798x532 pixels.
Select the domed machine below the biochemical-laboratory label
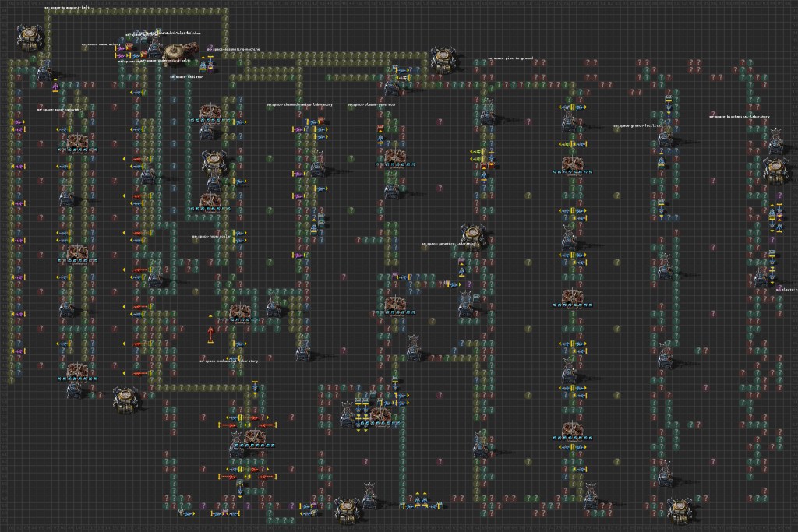[777, 170]
